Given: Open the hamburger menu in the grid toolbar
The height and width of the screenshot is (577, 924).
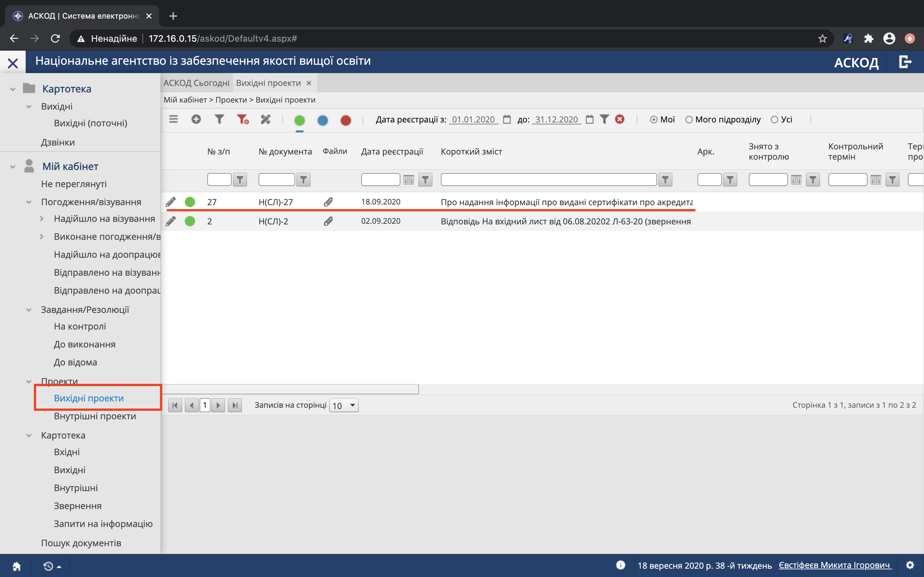Looking at the screenshot, I should (x=173, y=119).
